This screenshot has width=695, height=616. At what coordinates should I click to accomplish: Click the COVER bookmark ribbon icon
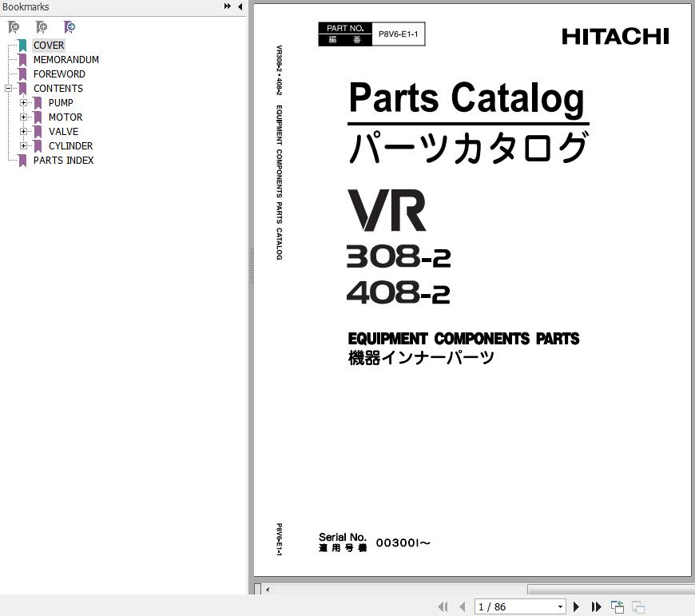[x=22, y=46]
